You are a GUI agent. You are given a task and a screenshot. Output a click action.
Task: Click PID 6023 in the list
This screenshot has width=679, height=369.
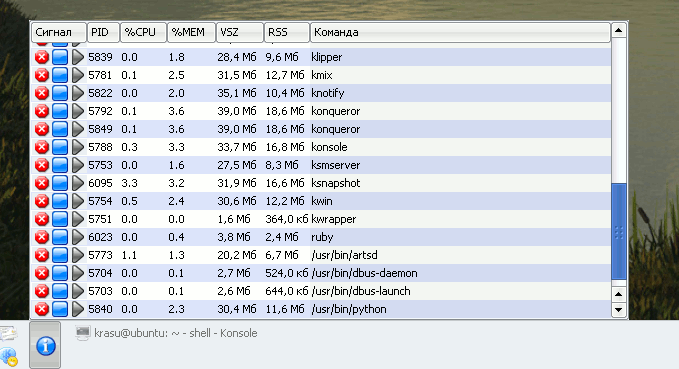[x=100, y=237]
